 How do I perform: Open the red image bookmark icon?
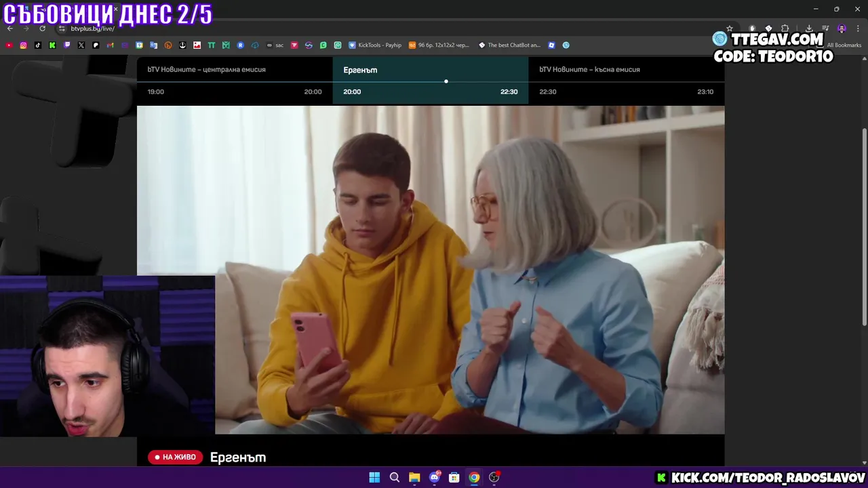point(197,45)
